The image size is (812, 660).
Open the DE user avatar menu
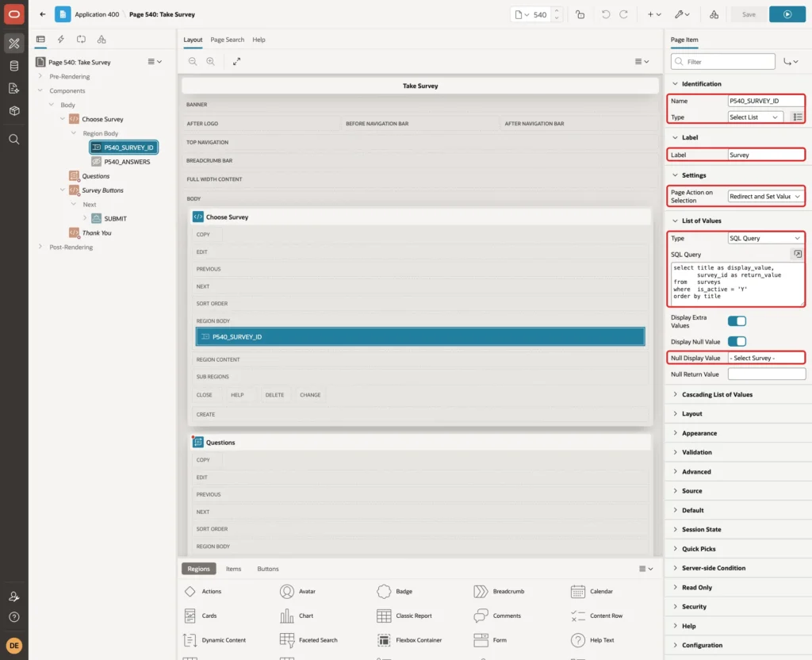tap(14, 646)
